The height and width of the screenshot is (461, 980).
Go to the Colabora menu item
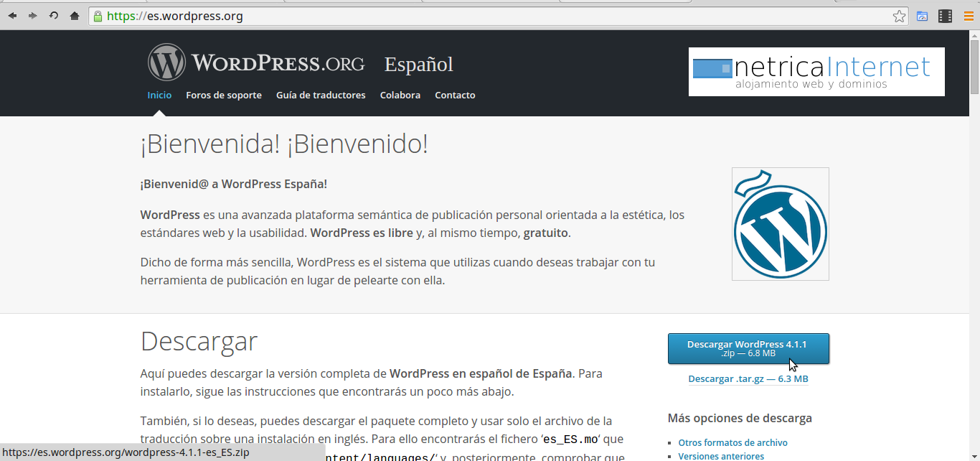coord(400,95)
